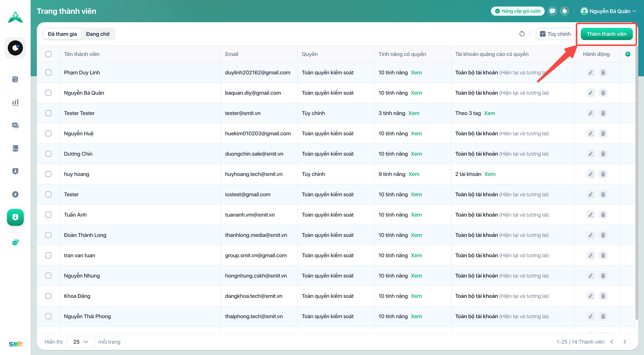Open the notification bell
This screenshot has width=644, height=355.
pyautogui.click(x=564, y=11)
